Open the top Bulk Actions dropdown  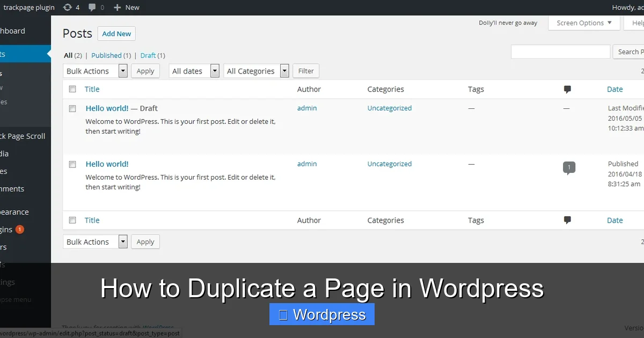(95, 71)
